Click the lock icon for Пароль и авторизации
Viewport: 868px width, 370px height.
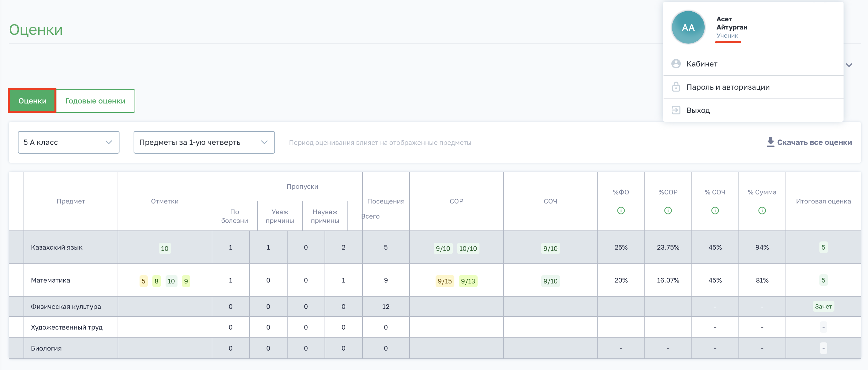[x=675, y=87]
